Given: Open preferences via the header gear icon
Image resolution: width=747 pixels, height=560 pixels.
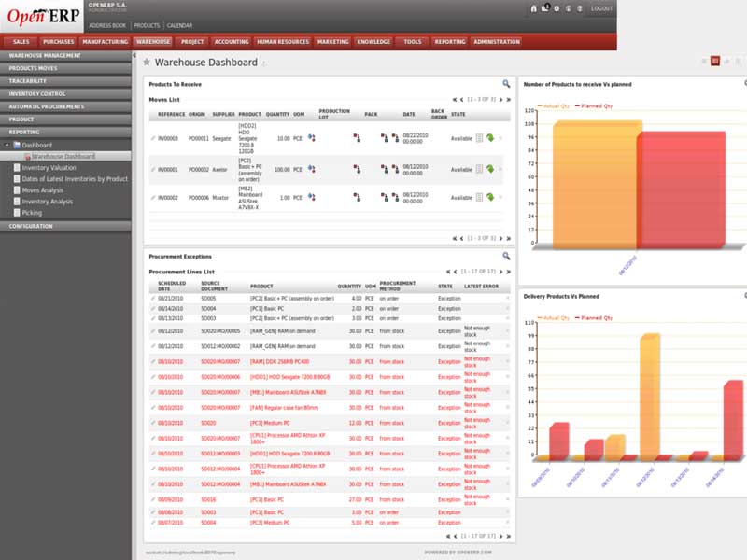Looking at the screenshot, I should (557, 8).
